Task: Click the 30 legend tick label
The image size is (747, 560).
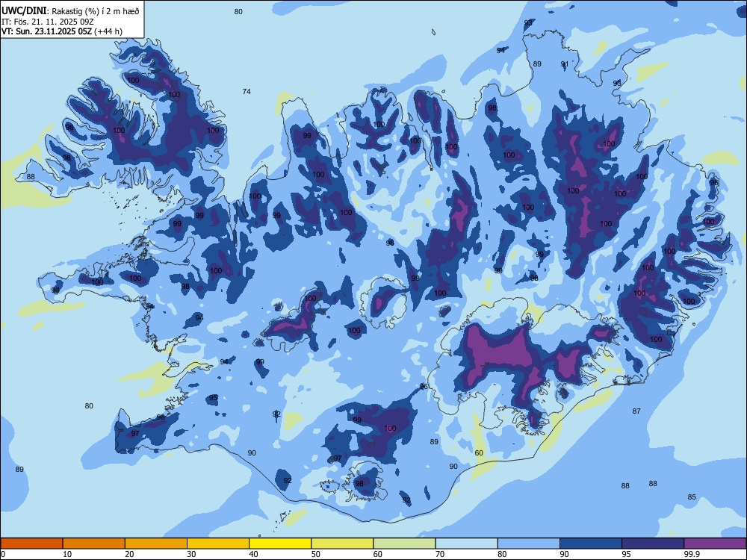Action: (191, 554)
